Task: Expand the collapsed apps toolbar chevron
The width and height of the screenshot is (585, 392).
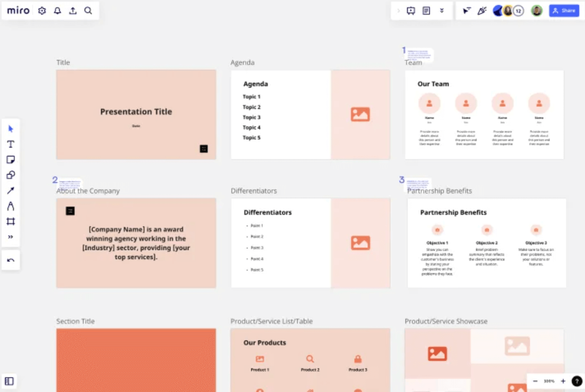Action: 398,11
